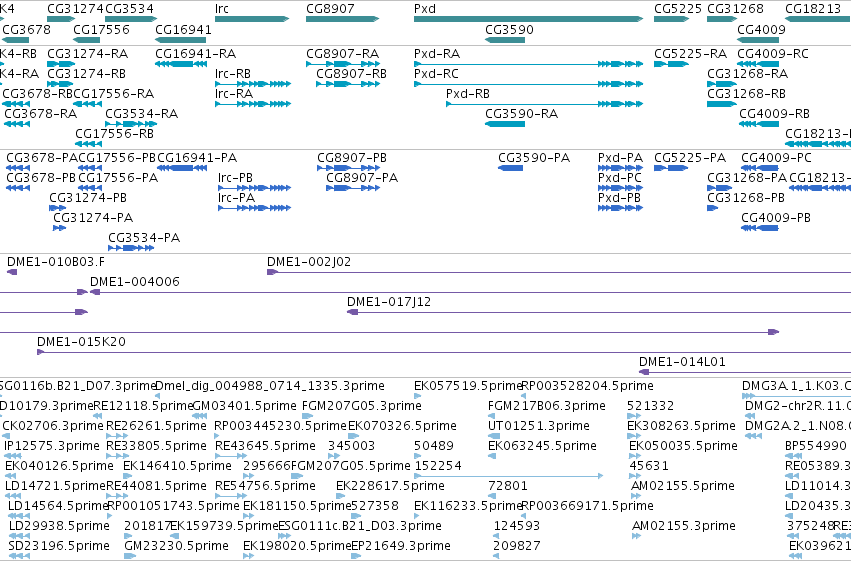Screen dimensions: 851x561
Task: Click the UT01251.3prime EST label
Action: (x=538, y=426)
